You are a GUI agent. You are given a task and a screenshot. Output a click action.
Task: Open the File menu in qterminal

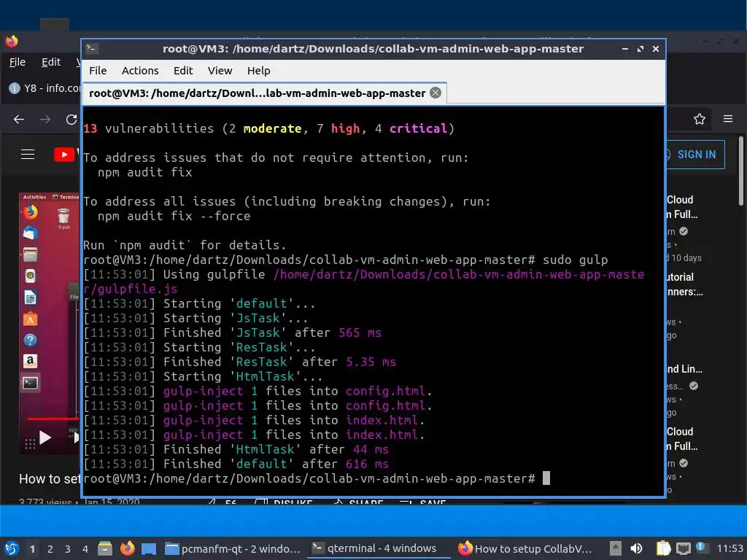98,71
